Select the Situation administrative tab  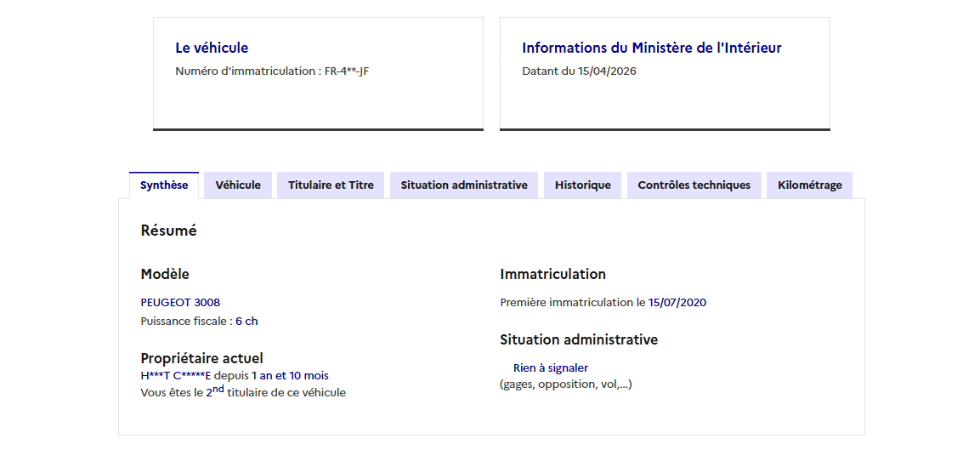point(464,185)
